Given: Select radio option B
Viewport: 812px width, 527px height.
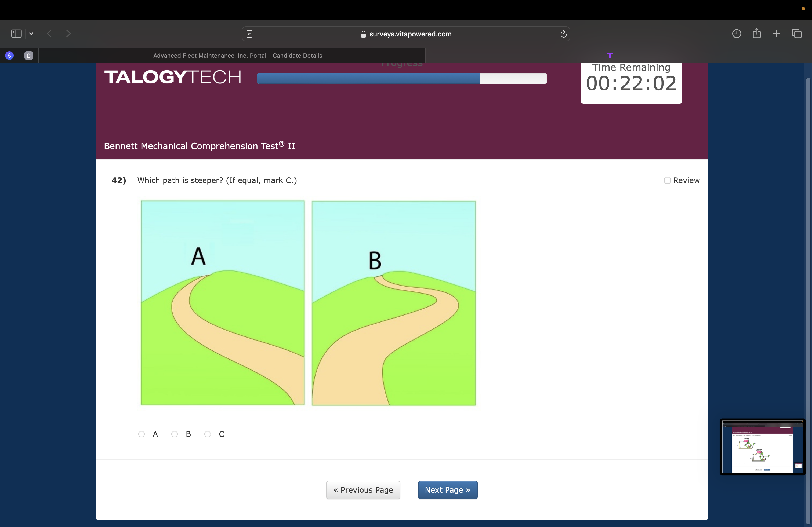Looking at the screenshot, I should click(174, 434).
